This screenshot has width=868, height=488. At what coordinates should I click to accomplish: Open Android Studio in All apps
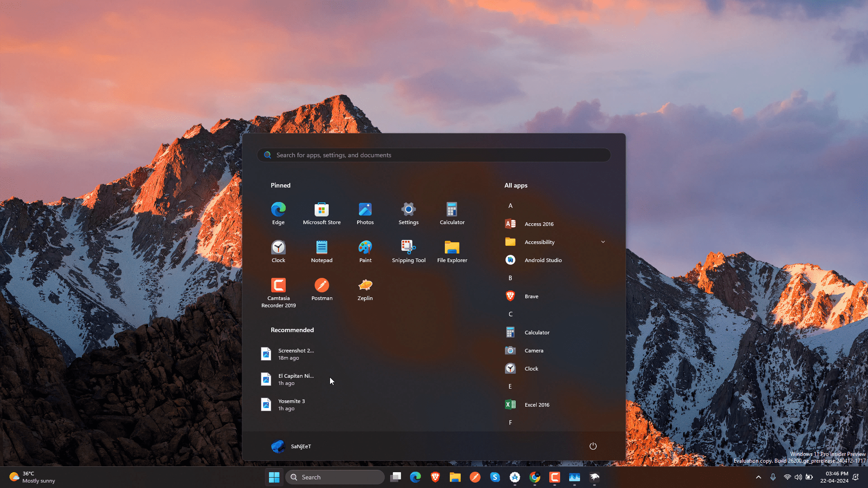542,260
